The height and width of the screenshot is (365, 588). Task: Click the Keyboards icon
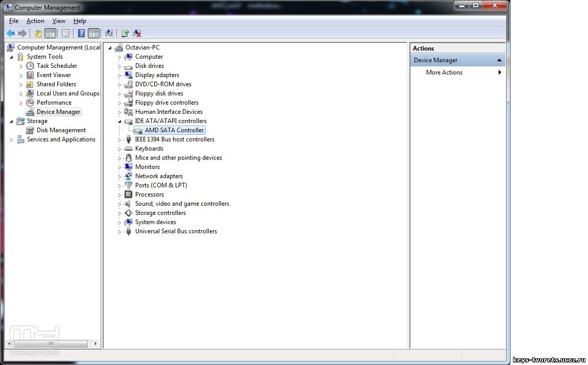coord(128,149)
